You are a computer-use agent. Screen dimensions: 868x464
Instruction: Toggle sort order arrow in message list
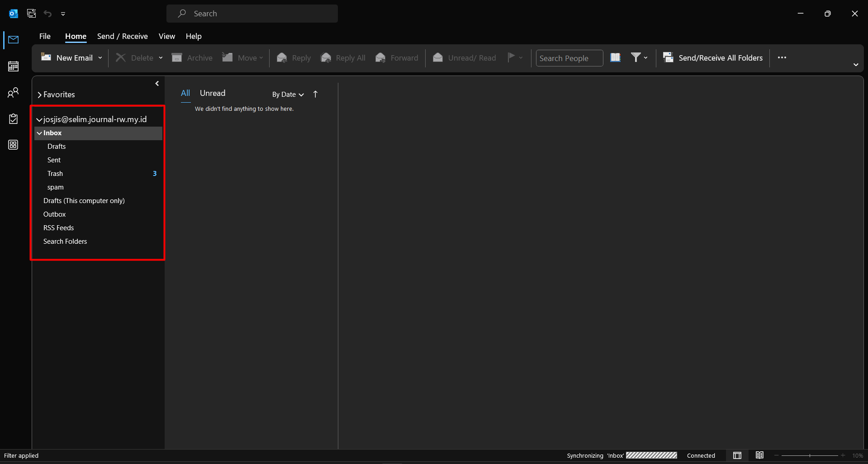click(x=315, y=94)
